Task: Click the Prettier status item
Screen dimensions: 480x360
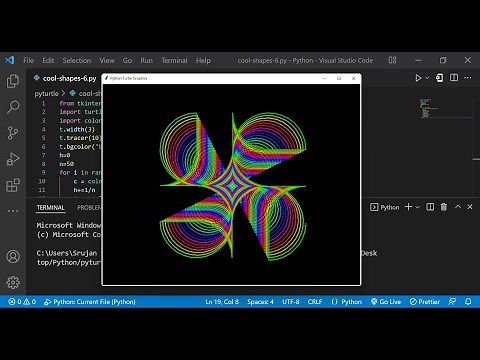Action: click(425, 302)
